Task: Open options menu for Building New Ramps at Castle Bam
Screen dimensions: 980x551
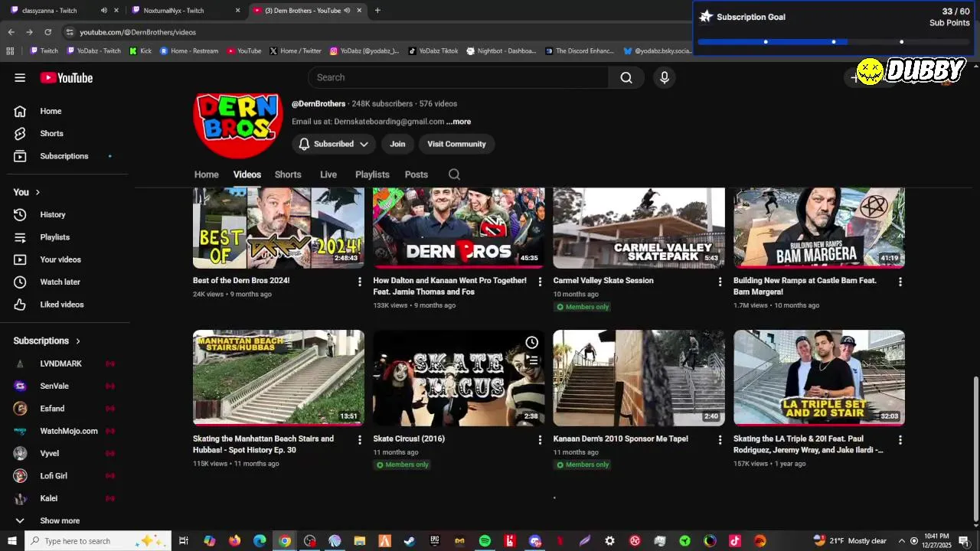Action: pos(900,282)
